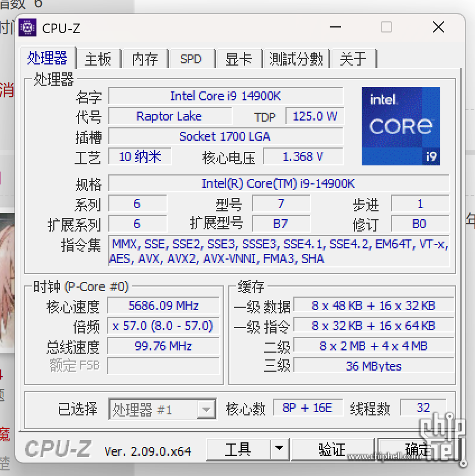Screen dimensions: 475x476
Task: Click the name field Intel Core i9 14900K
Action: [225, 96]
